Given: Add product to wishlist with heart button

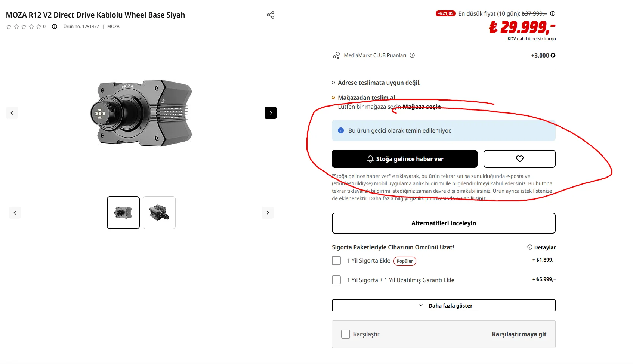Looking at the screenshot, I should tap(519, 159).
